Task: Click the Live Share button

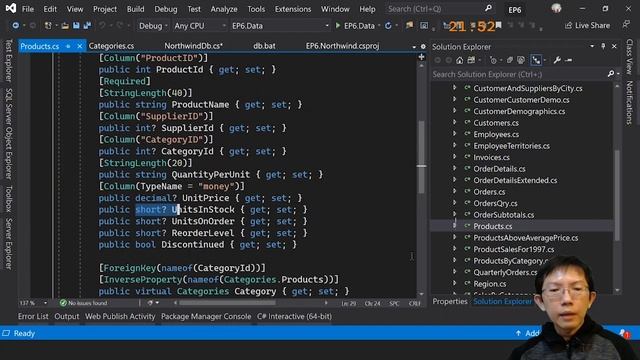Action: 587,25
